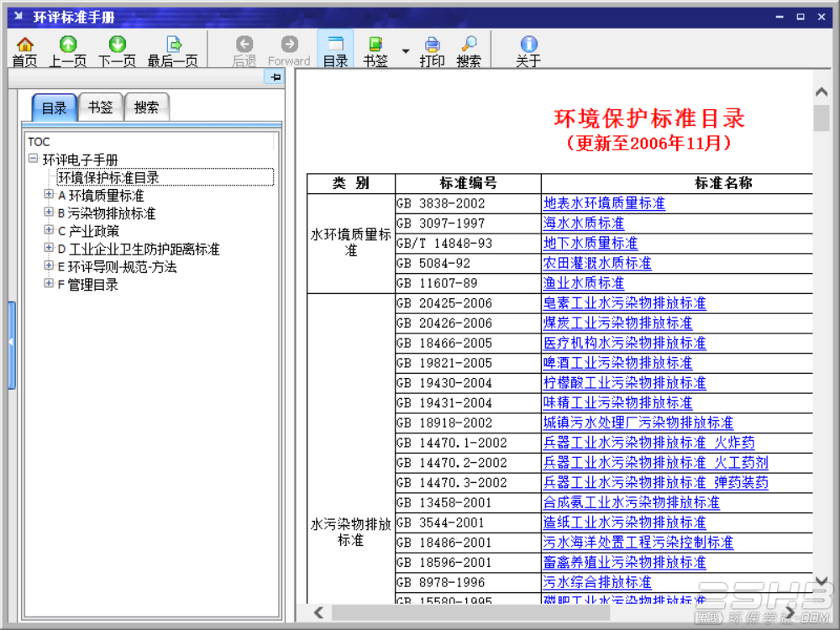Expand C 产业政策 node

tap(49, 230)
